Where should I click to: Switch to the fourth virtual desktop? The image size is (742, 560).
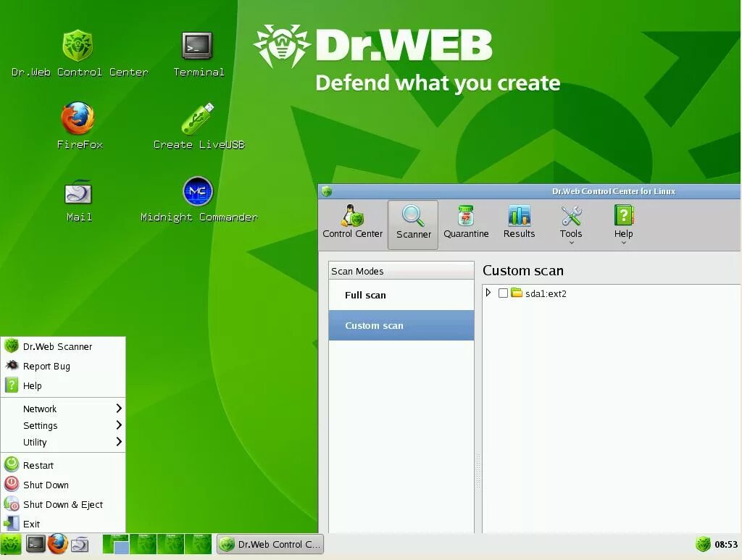(x=198, y=544)
